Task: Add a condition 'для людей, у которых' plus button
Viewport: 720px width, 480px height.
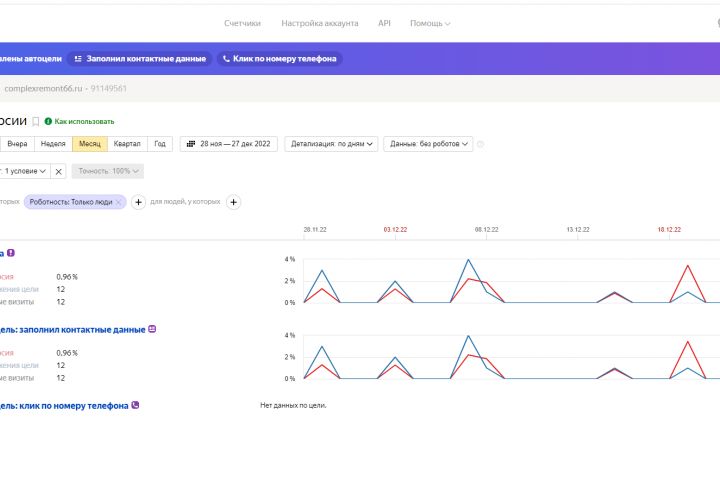Action: click(234, 202)
